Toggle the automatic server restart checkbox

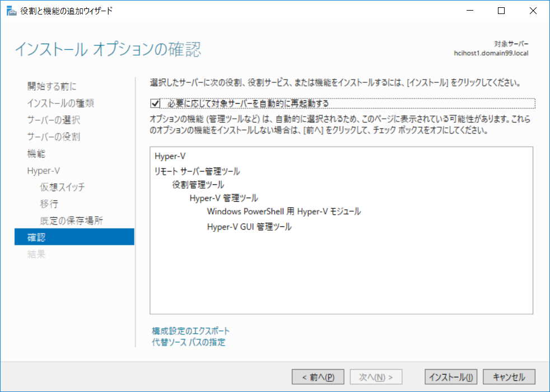click(x=155, y=104)
